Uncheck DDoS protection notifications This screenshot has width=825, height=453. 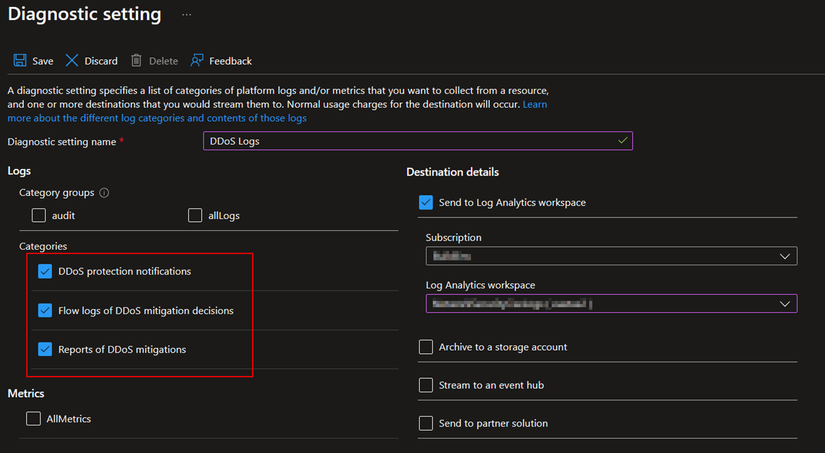click(x=45, y=271)
